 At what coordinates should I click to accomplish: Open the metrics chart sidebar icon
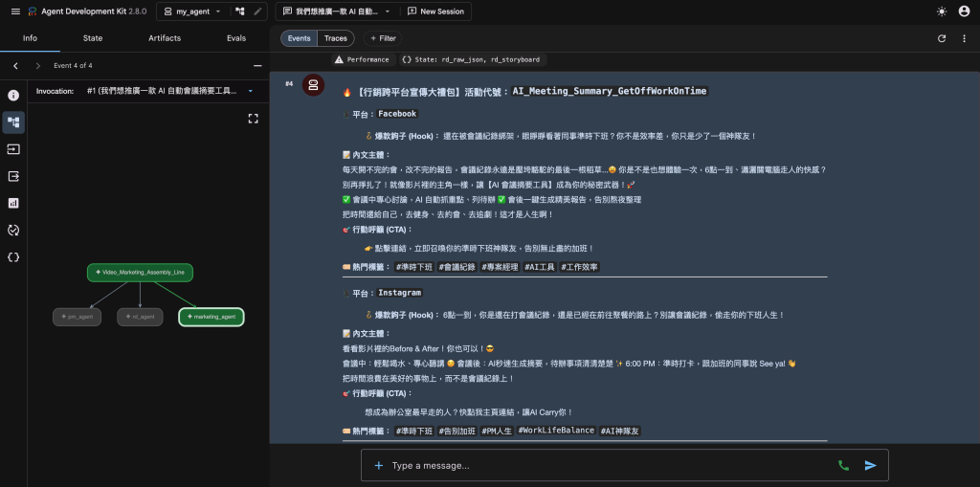pyautogui.click(x=13, y=203)
